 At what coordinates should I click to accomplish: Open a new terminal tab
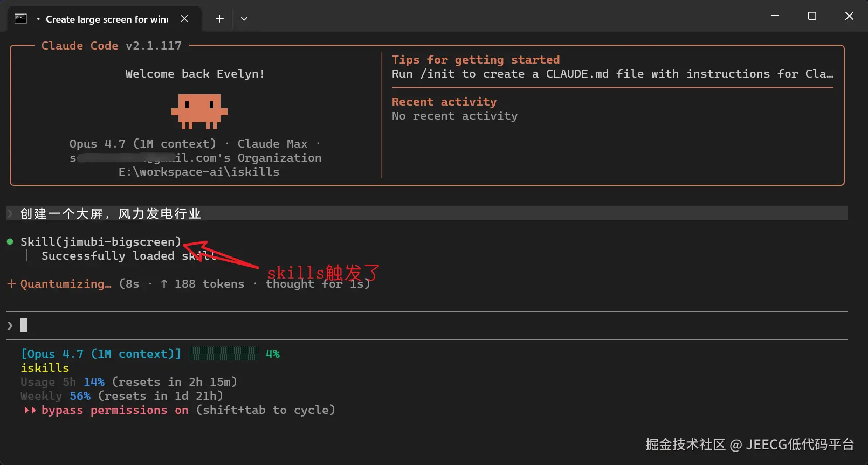click(x=219, y=19)
